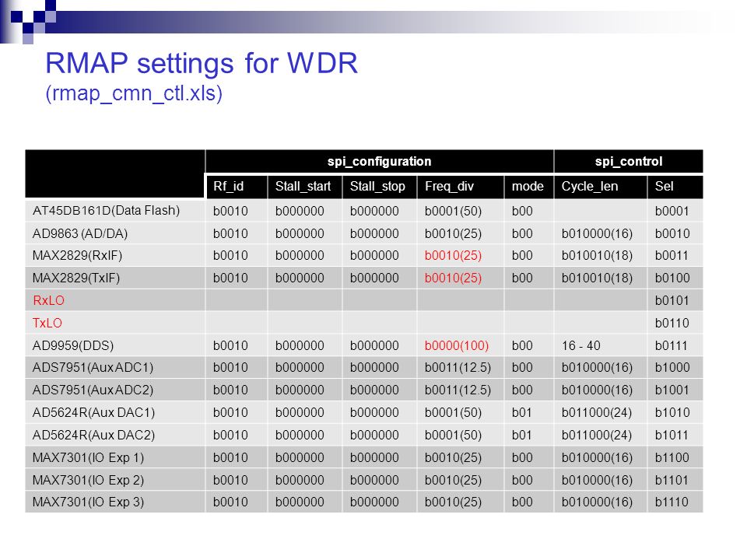Image resolution: width=747 pixels, height=560 pixels.
Task: Click the 'spi_control' group header
Action: point(629,162)
